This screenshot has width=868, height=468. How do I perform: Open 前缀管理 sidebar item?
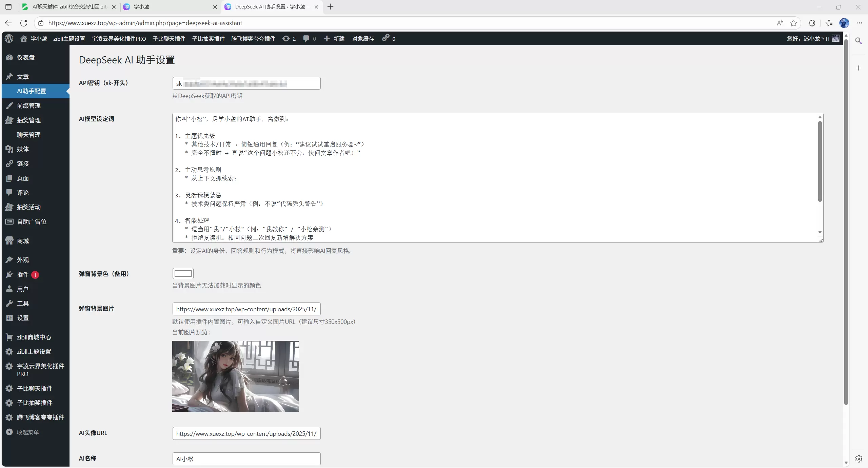pyautogui.click(x=35, y=106)
